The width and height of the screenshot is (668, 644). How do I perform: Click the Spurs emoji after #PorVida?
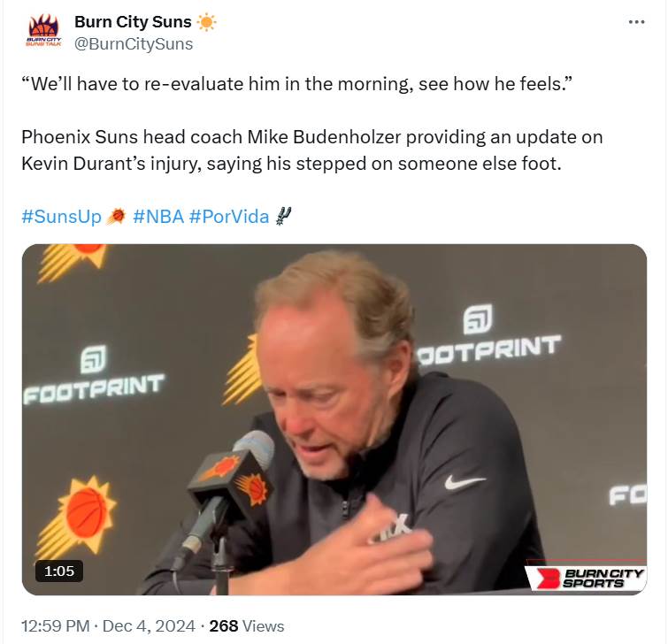coord(283,216)
